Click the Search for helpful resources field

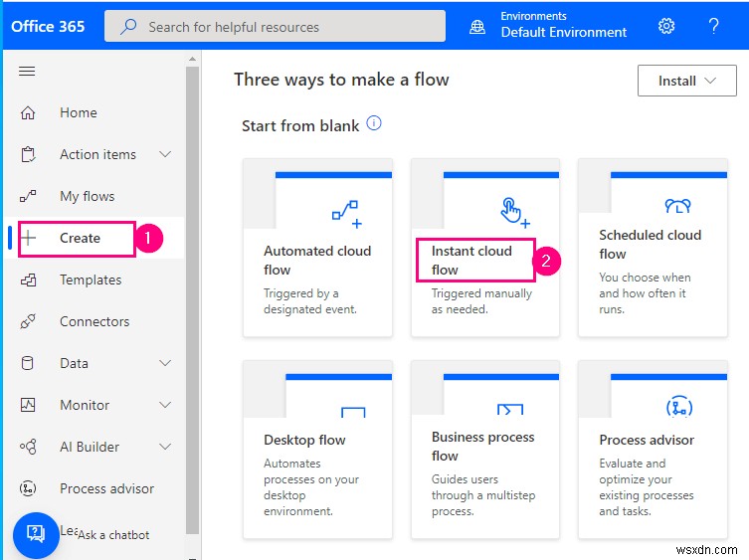275,26
